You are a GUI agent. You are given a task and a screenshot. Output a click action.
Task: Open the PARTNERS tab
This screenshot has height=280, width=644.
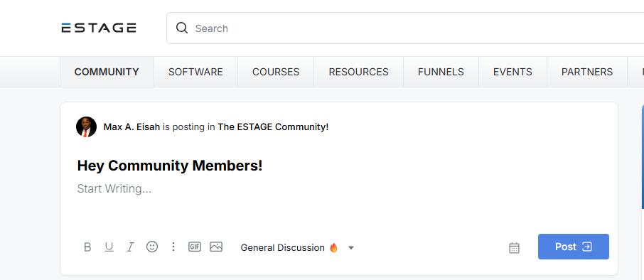[587, 72]
